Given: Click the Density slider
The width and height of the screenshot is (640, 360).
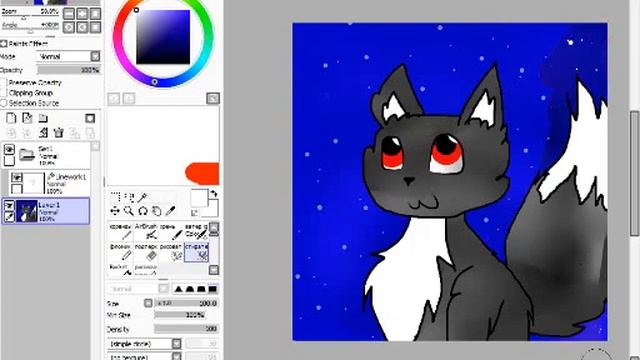Looking at the screenshot, I should (x=187, y=329).
